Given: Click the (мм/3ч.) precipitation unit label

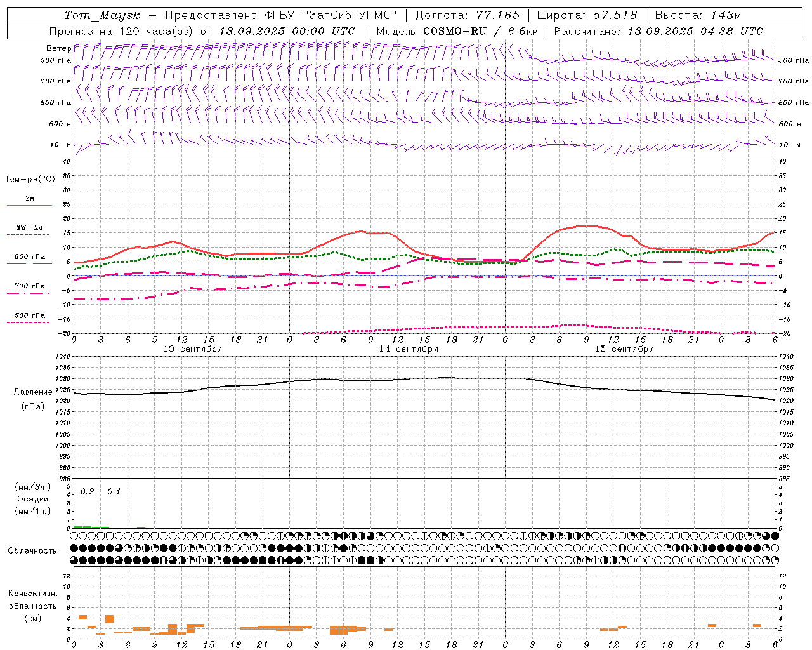Looking at the screenshot, I should [32, 487].
